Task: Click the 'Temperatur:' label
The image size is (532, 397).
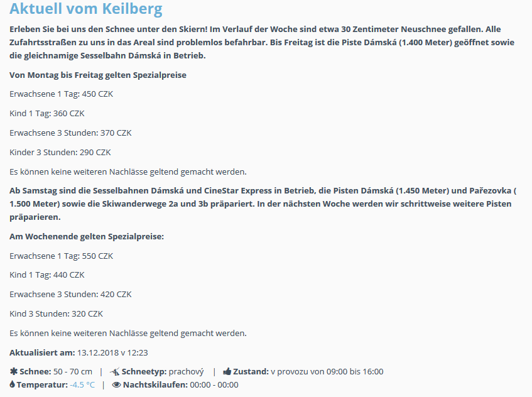Action: tap(41, 384)
